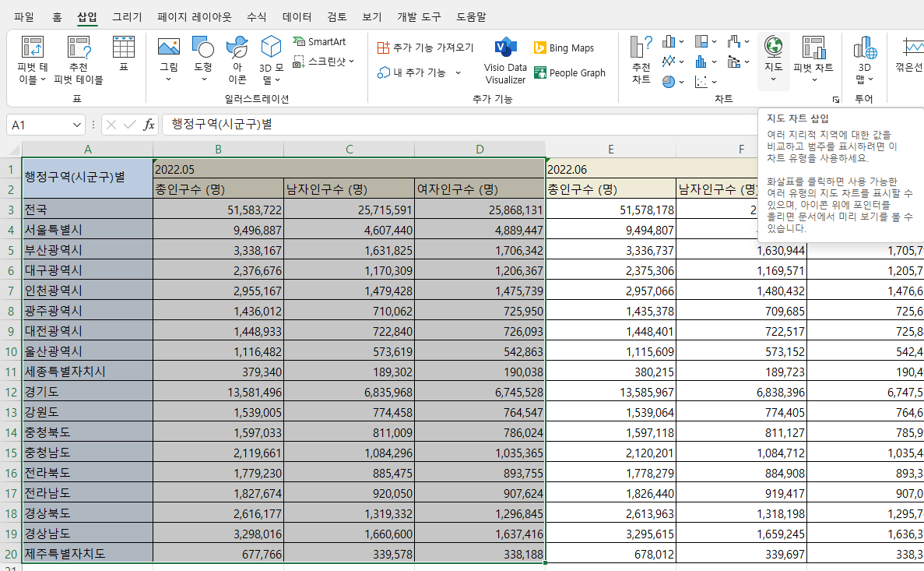
Task: Expand the Screenshot dropdown arrow
Action: [x=351, y=62]
